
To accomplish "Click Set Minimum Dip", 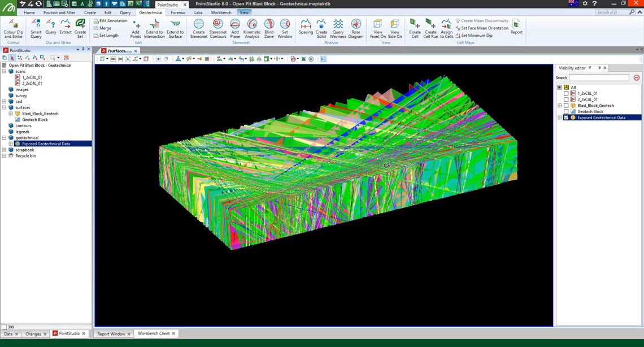I will pyautogui.click(x=474, y=35).
